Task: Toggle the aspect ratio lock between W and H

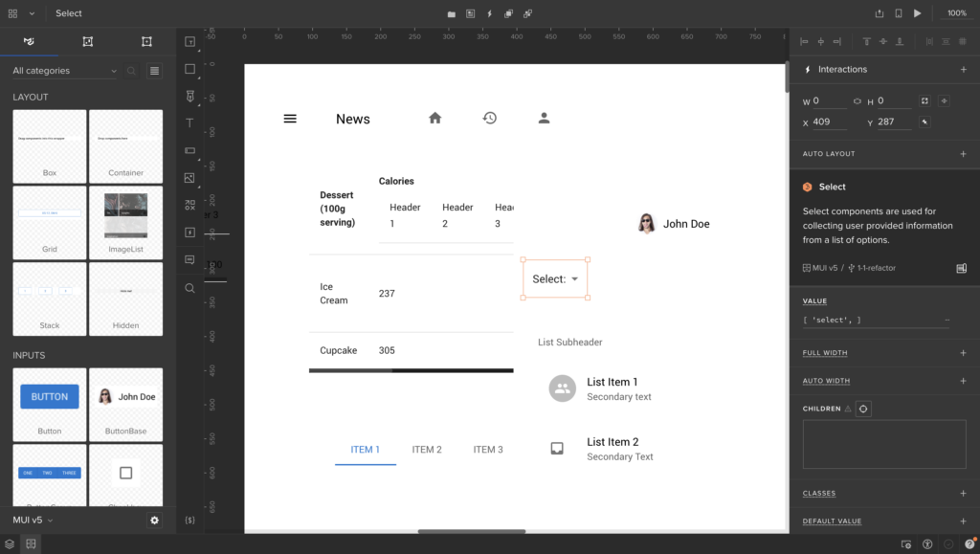Action: coord(857,101)
